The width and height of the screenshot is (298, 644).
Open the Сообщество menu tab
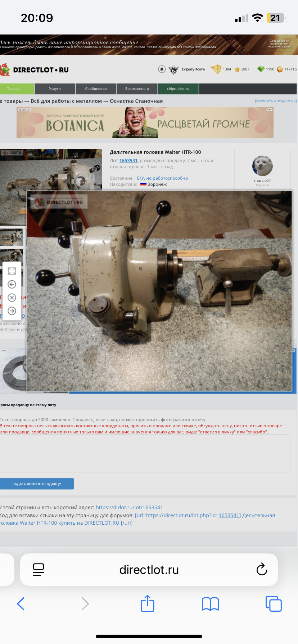pyautogui.click(x=96, y=89)
